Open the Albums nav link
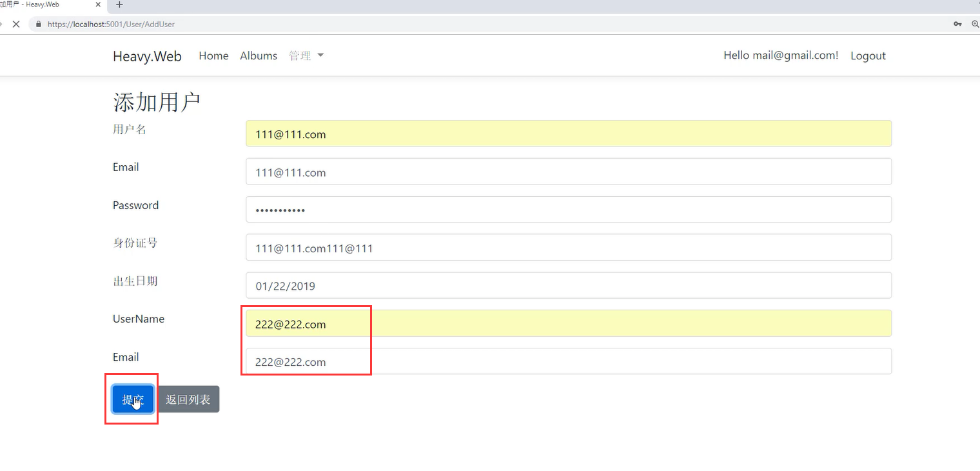Screen dimensions: 980x471 pos(259,55)
